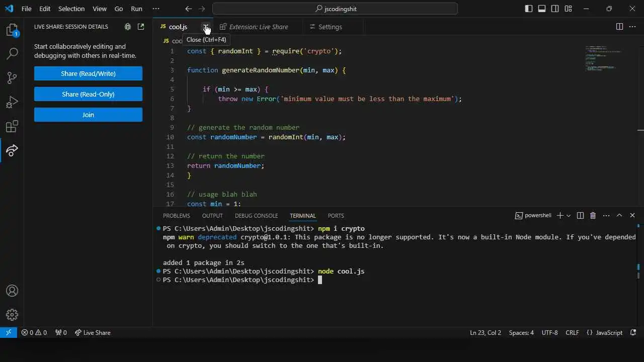
Task: Click the Share (Read-Only) button
Action: point(88,94)
